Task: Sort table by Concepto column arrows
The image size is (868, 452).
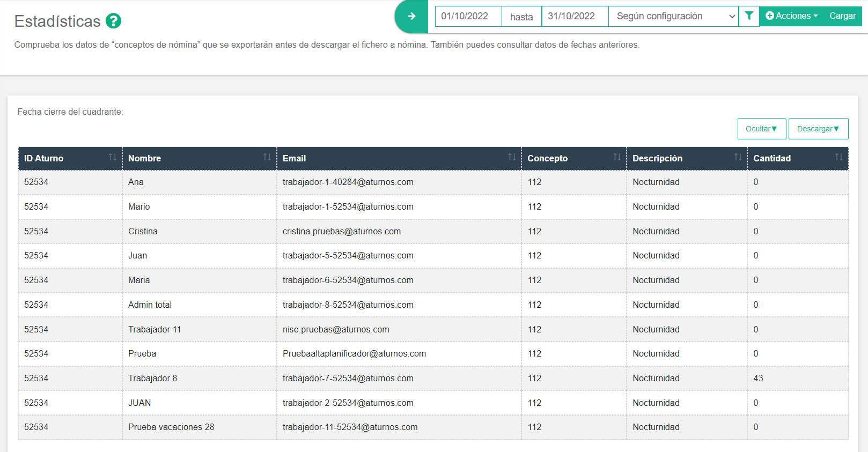Action: (x=617, y=157)
